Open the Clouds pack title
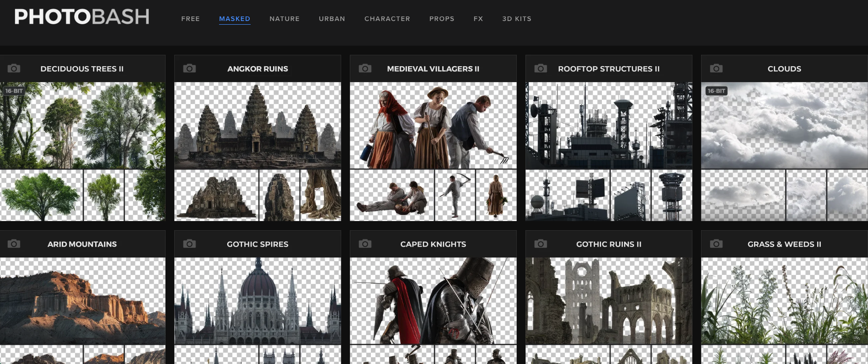868x364 pixels. coord(784,69)
